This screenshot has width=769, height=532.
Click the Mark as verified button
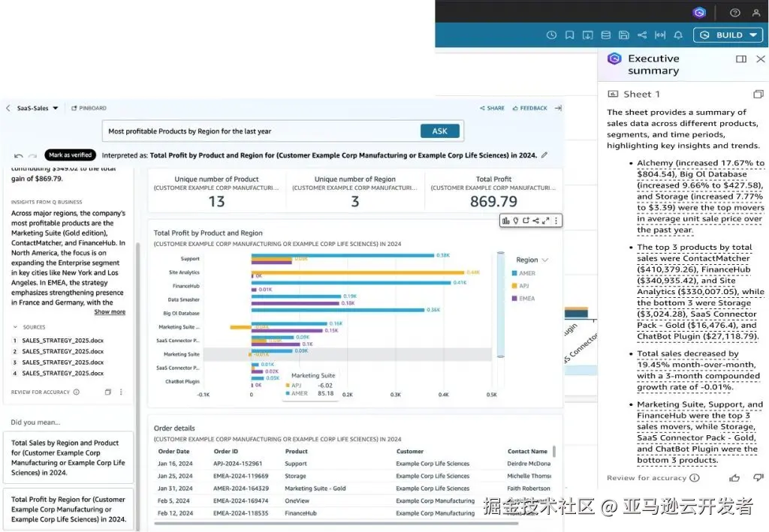(x=70, y=155)
